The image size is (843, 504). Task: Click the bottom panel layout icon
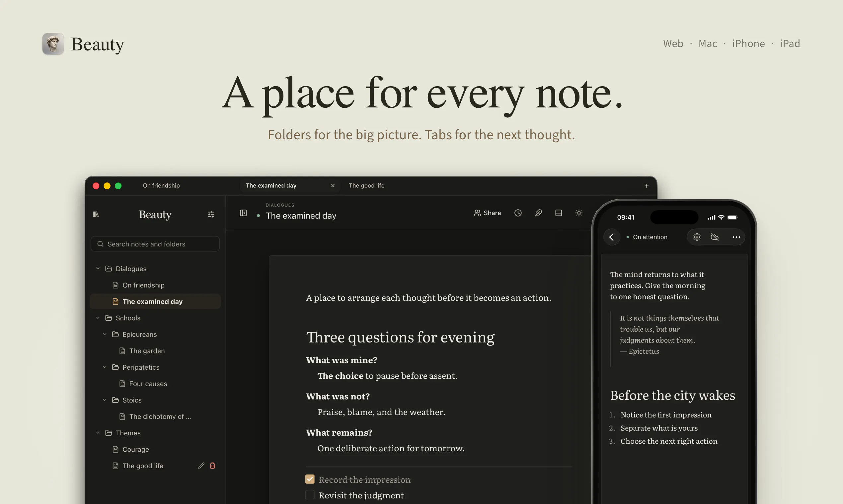[x=559, y=213]
